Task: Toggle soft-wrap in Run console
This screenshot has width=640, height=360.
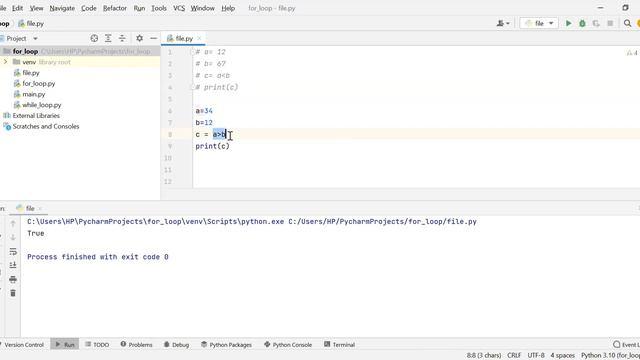Action: coord(13,251)
